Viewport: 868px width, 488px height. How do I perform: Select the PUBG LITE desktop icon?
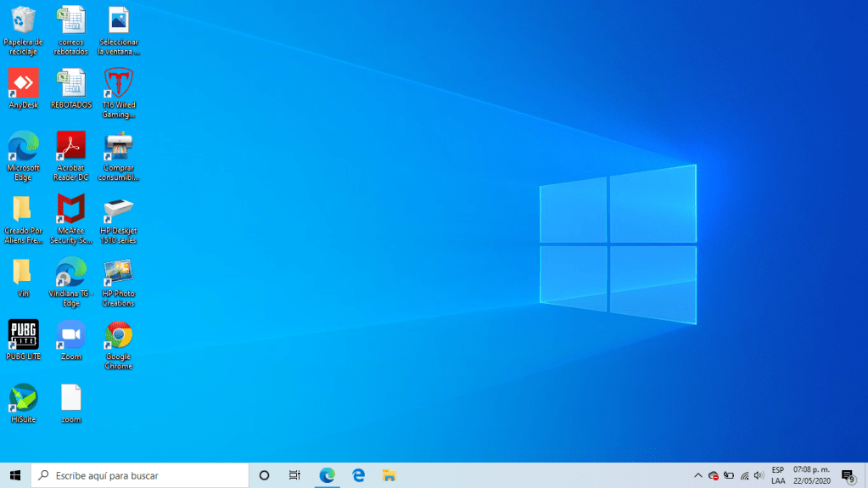[x=23, y=335]
